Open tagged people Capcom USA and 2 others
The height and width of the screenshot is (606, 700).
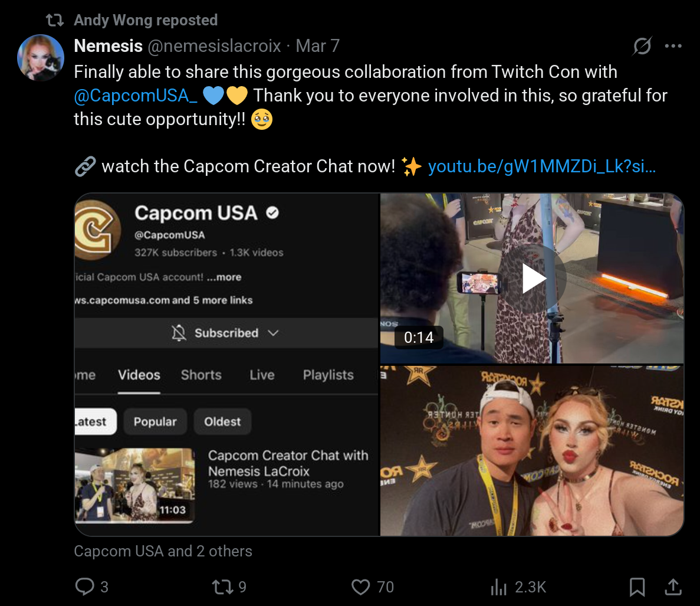pos(163,551)
